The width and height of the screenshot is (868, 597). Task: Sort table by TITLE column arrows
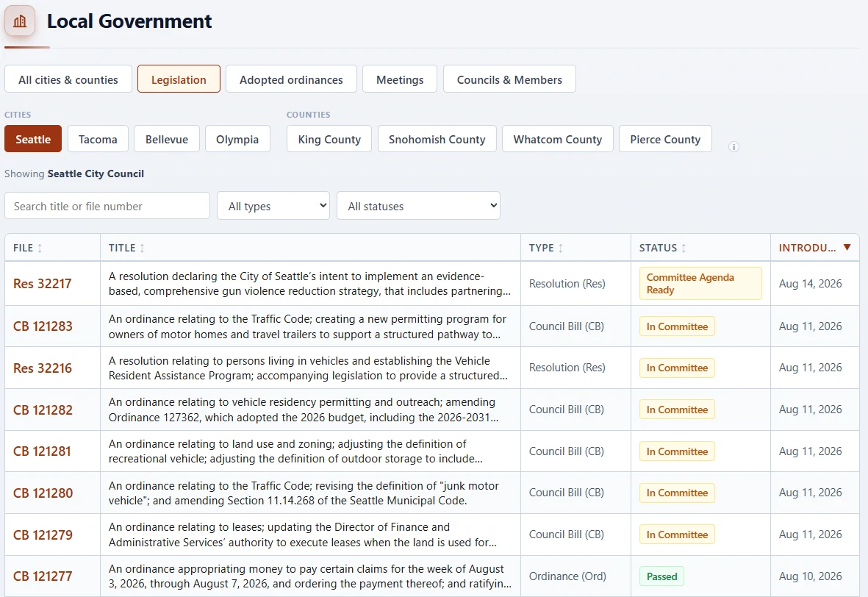coord(143,248)
